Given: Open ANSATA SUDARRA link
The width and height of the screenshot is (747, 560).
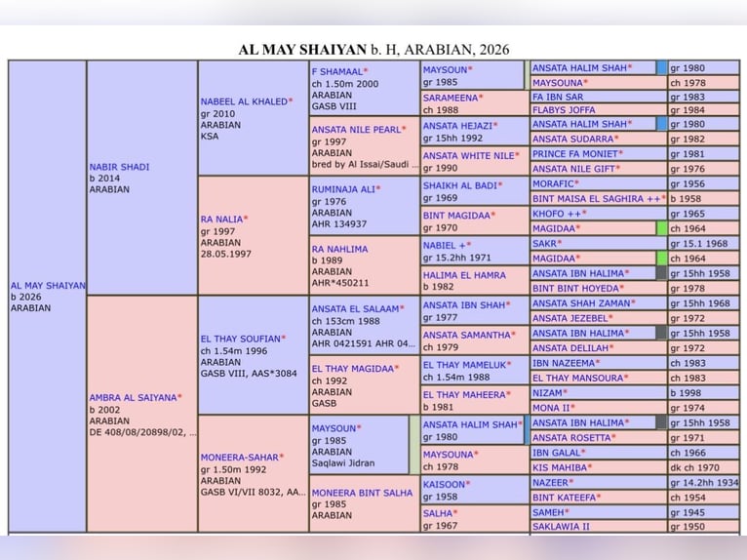Looking at the screenshot, I should [x=573, y=139].
